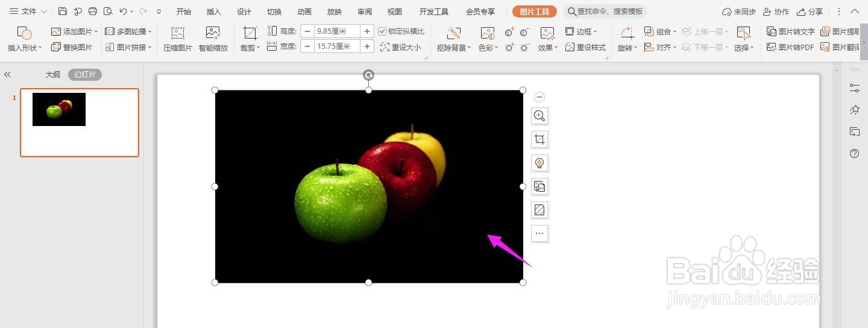
Task: Expand Multi-Picture Carousel (多图轮播) dropdown
Action: coord(149,31)
